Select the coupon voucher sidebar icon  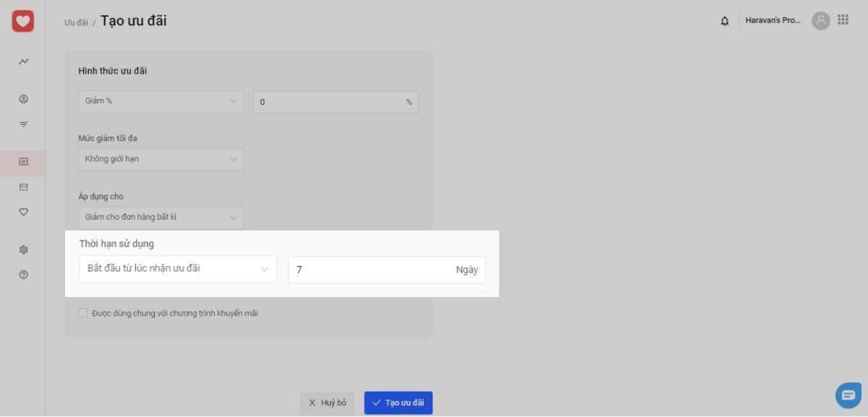(23, 162)
